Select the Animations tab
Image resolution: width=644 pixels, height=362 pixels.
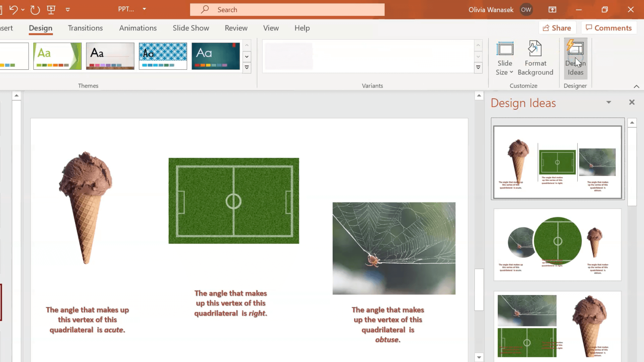coord(138,27)
